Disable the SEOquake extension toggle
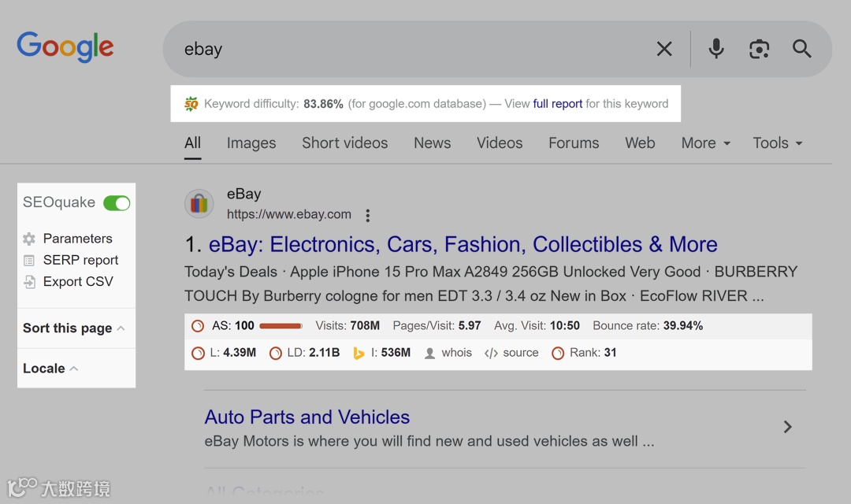Image resolution: width=851 pixels, height=504 pixels. (x=117, y=202)
